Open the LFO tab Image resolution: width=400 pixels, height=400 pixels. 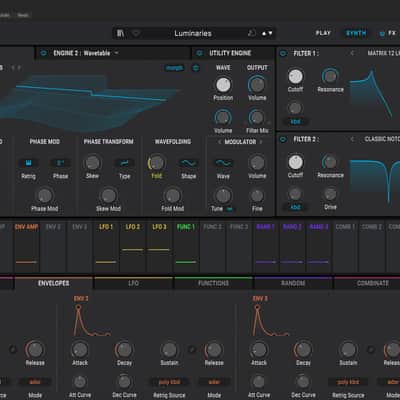tap(133, 283)
